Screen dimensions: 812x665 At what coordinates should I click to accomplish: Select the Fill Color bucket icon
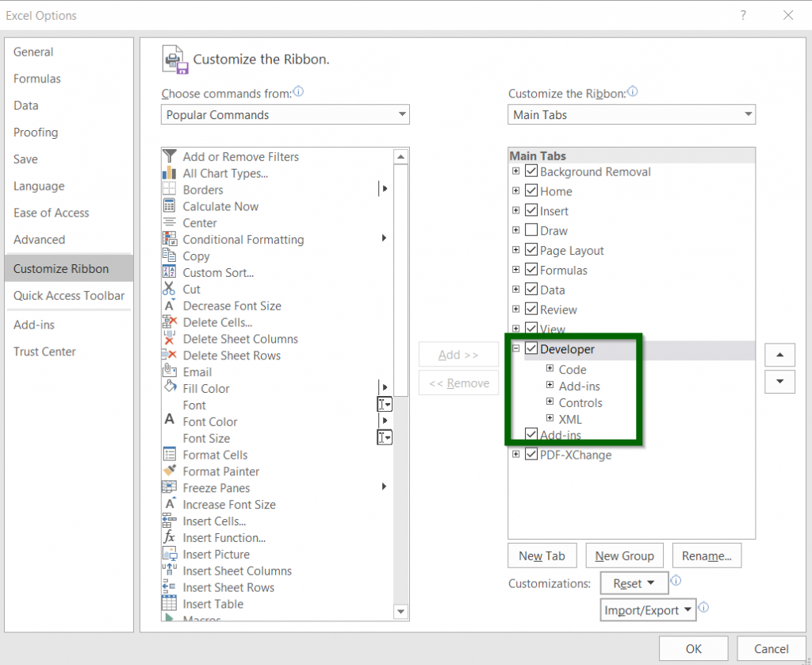click(169, 388)
